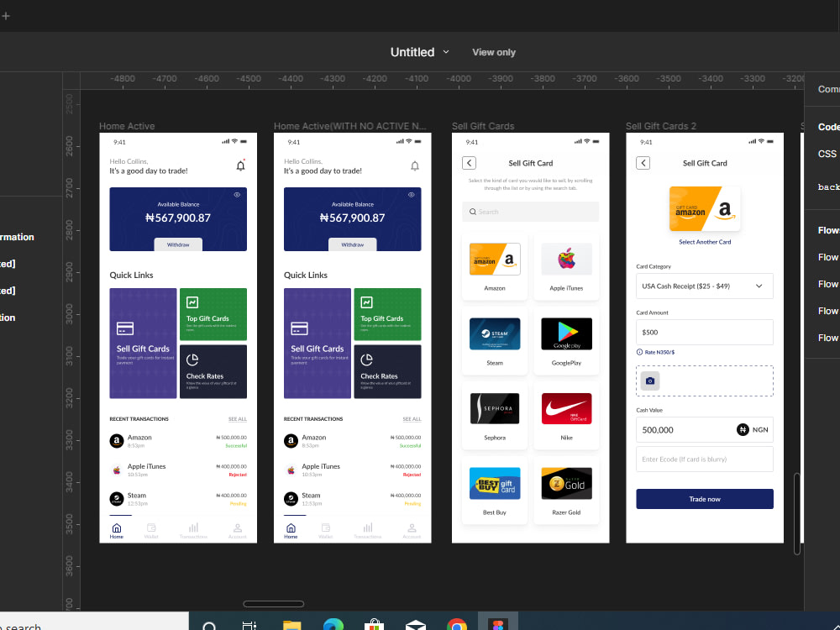Select Top Gift Cards tile in Home Active frame
Viewport: 840px width, 630px height.
pos(213,314)
